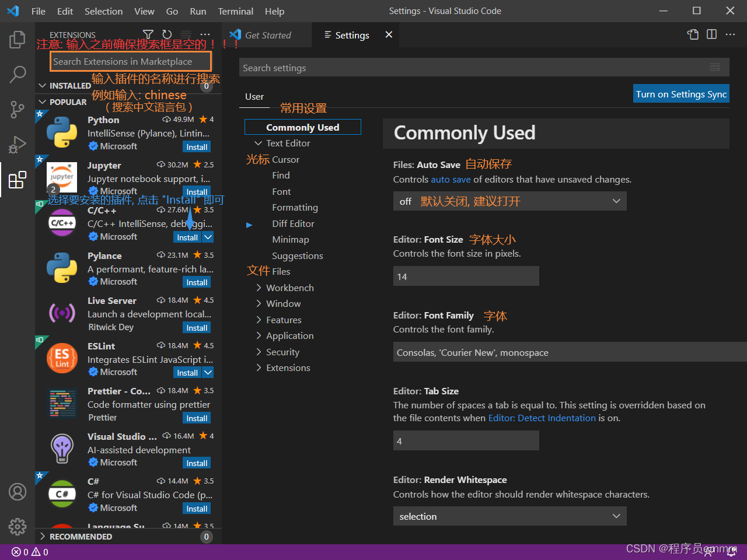Install the Live Server extension

(197, 328)
